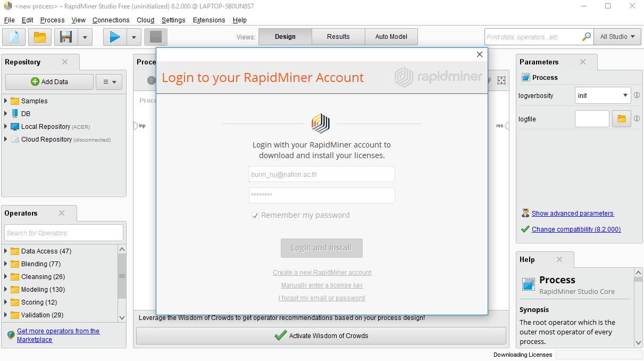Click the Activate Wisdom of Crowds button
This screenshot has height=361, width=644.
pos(321,336)
